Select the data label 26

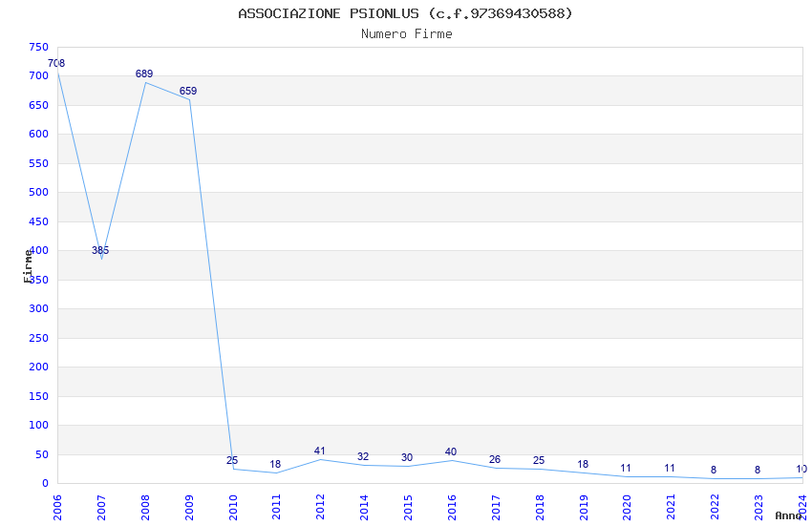[495, 459]
